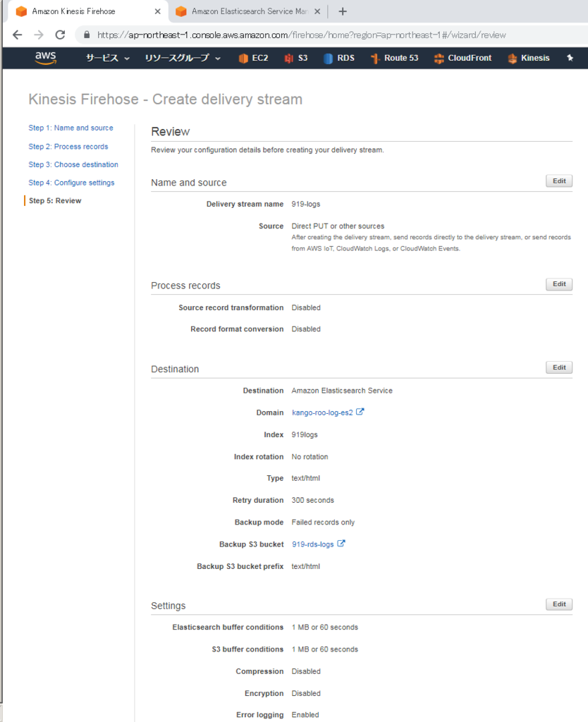Switch to Amazon Elasticsearch Service tab

247,11
